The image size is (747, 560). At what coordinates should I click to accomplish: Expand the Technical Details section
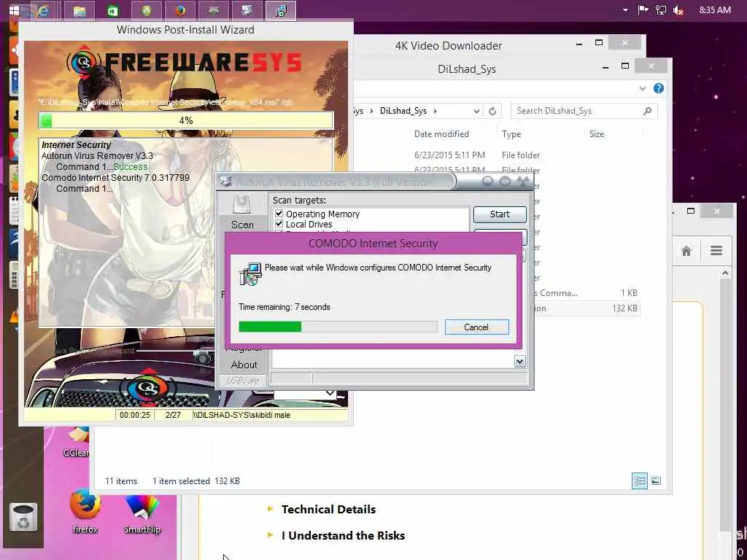328,510
